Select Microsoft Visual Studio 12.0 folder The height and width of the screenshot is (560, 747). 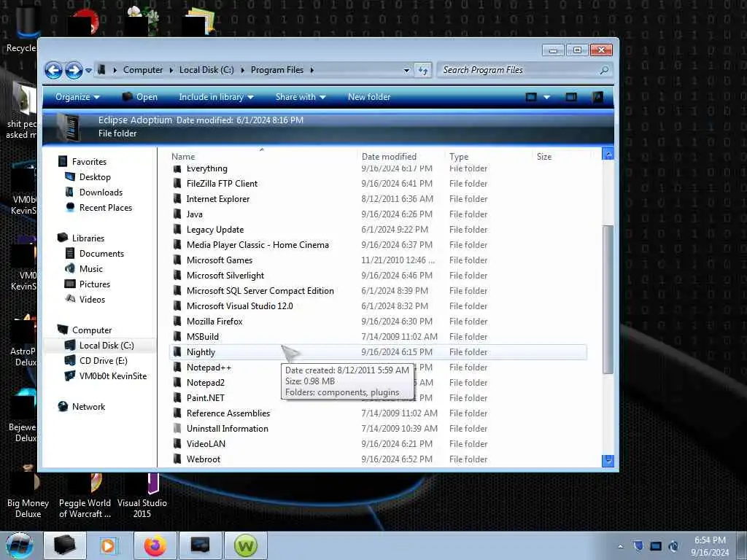[239, 306]
